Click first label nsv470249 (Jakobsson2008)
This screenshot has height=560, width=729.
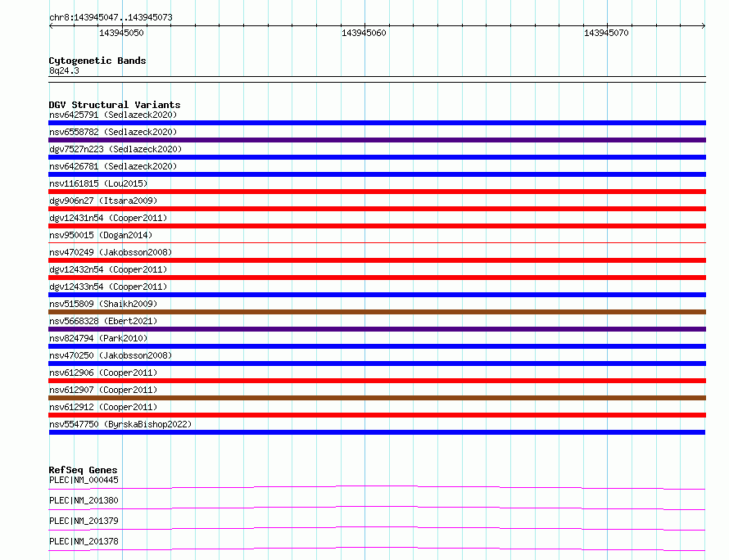(x=111, y=252)
